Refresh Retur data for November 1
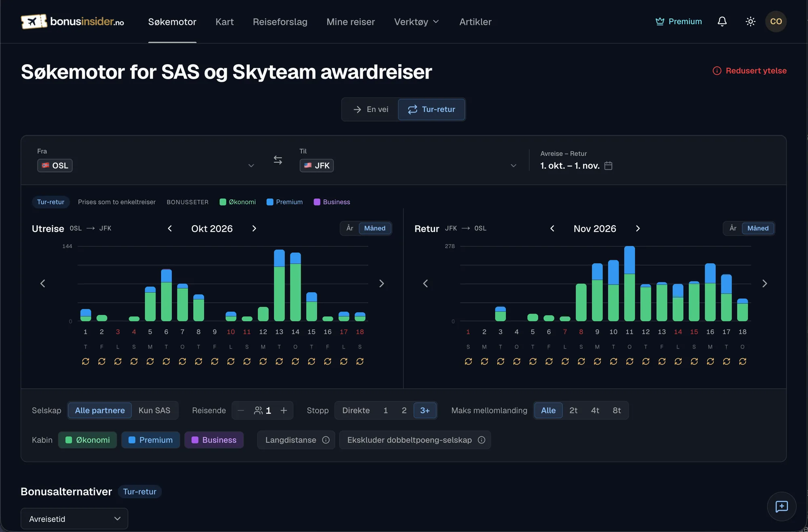Screen dimensions: 808x532 [468, 361]
